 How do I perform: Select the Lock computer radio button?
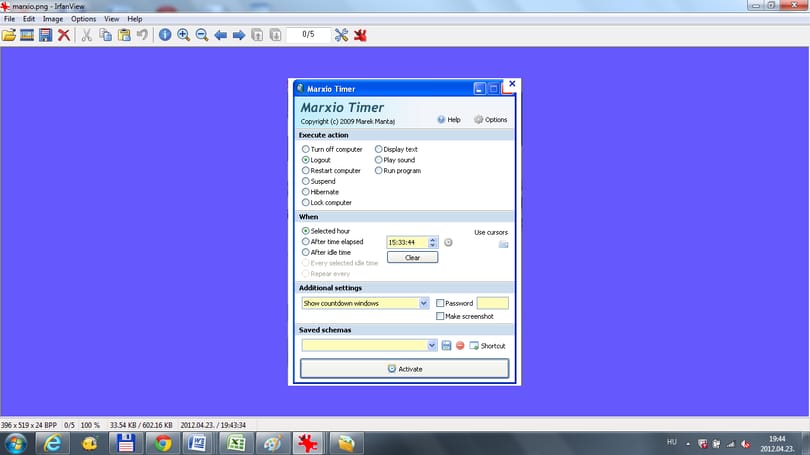click(x=306, y=202)
